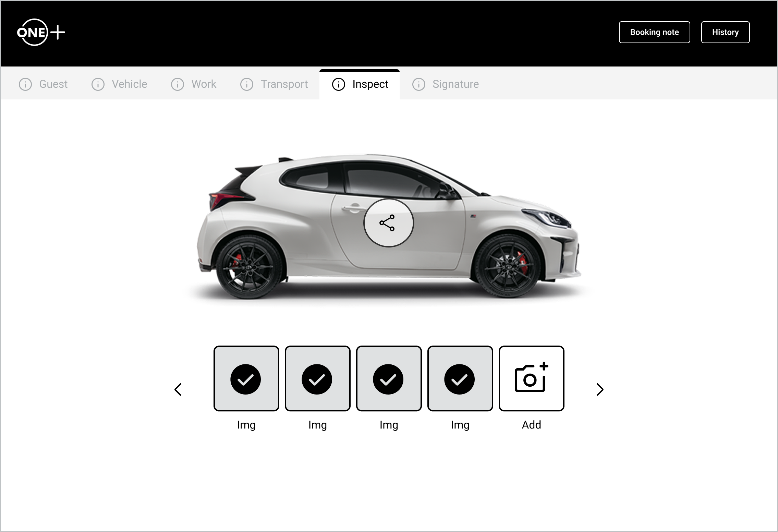The width and height of the screenshot is (778, 532).
Task: Go to next images with the right chevron
Action: tap(599, 389)
